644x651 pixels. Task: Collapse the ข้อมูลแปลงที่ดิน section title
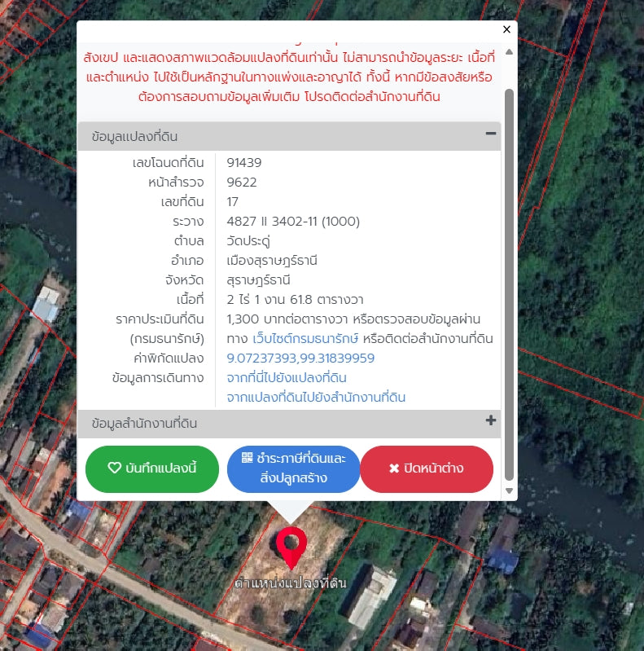(x=135, y=136)
